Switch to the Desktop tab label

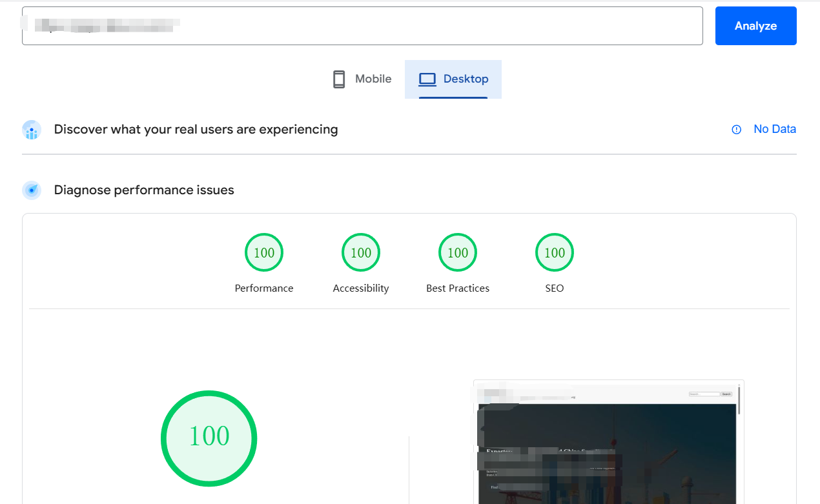click(466, 79)
